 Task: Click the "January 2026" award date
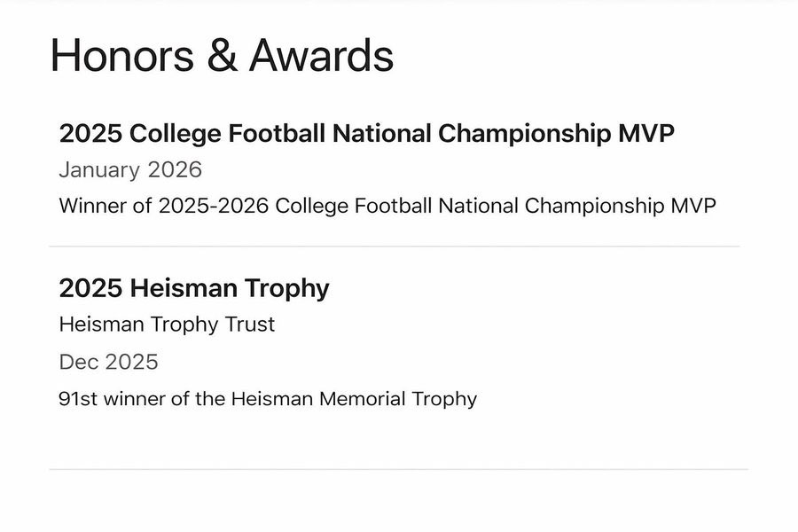click(130, 169)
